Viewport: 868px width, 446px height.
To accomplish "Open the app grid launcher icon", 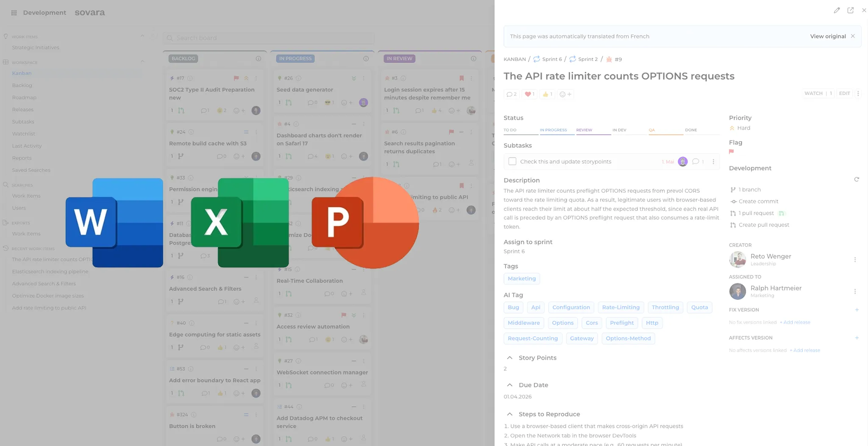I will (x=14, y=13).
